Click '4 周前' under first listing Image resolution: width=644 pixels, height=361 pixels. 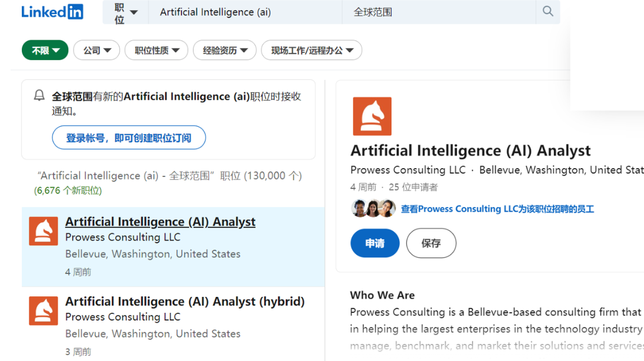[x=78, y=272]
